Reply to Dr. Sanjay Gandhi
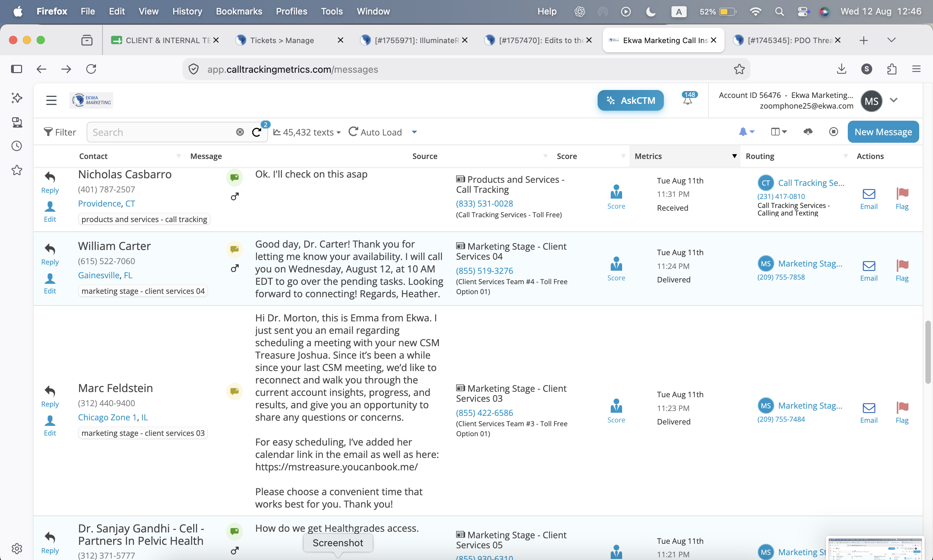Viewport: 933px width, 560px height. click(50, 543)
